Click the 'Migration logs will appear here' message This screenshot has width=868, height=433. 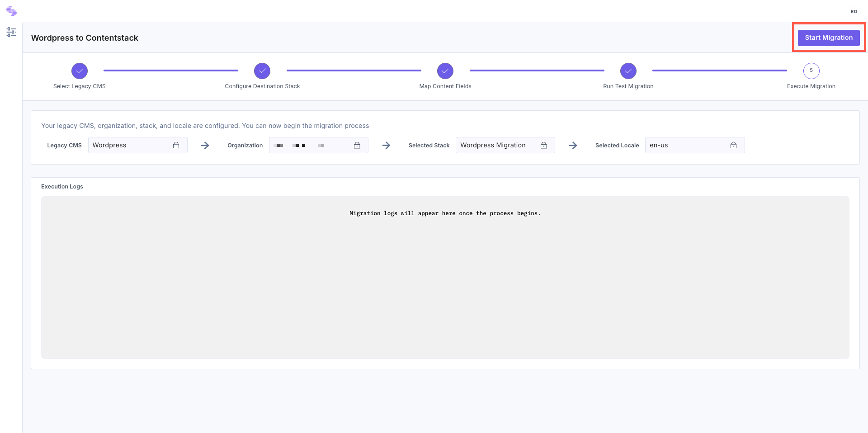pos(445,213)
